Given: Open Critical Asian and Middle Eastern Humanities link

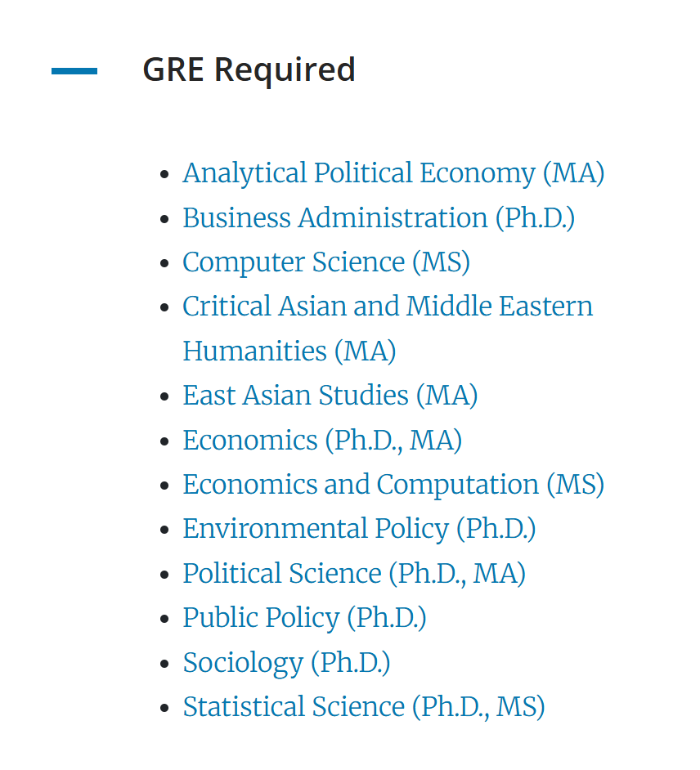Looking at the screenshot, I should coord(387,307).
